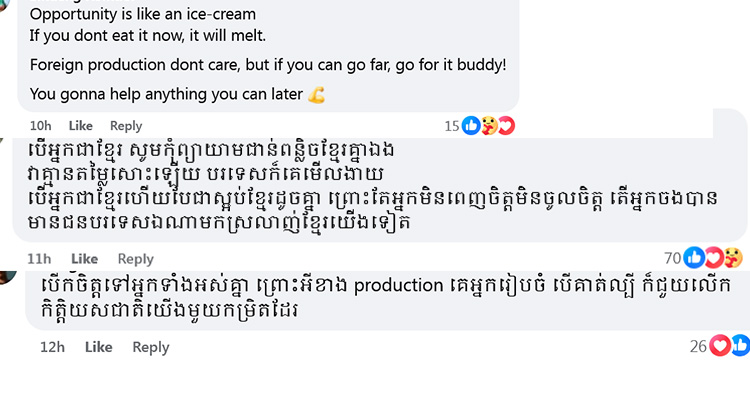750x393 pixels.
Task: Click the heart reaction next to the 26 count
Action: 719,346
